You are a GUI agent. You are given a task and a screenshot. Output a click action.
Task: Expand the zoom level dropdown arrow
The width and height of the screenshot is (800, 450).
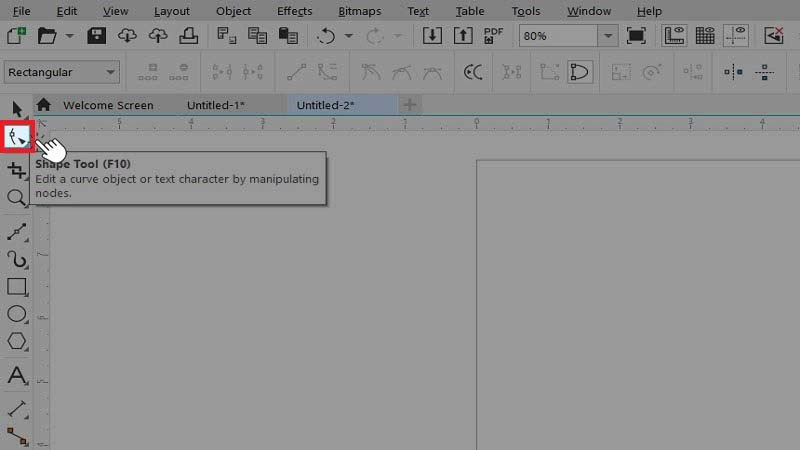[608, 36]
